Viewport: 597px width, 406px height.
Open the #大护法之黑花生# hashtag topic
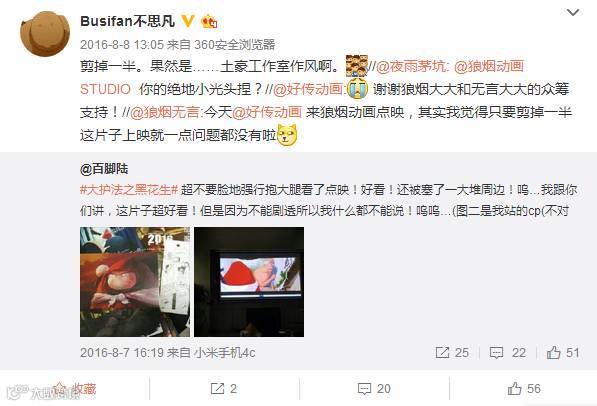[x=129, y=190]
